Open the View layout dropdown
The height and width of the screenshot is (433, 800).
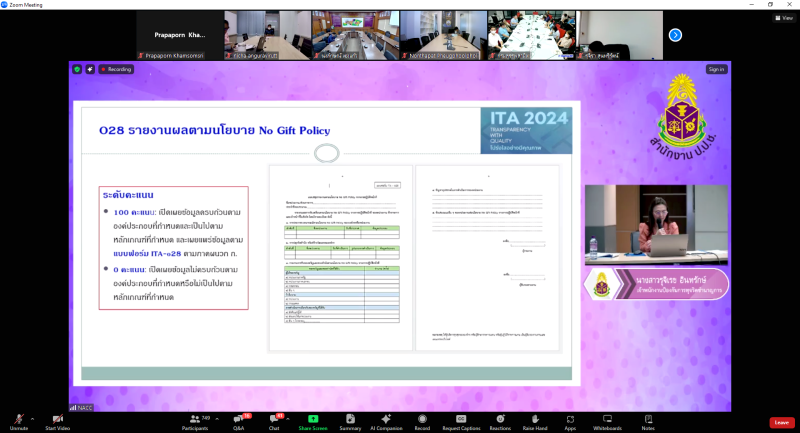click(x=783, y=17)
